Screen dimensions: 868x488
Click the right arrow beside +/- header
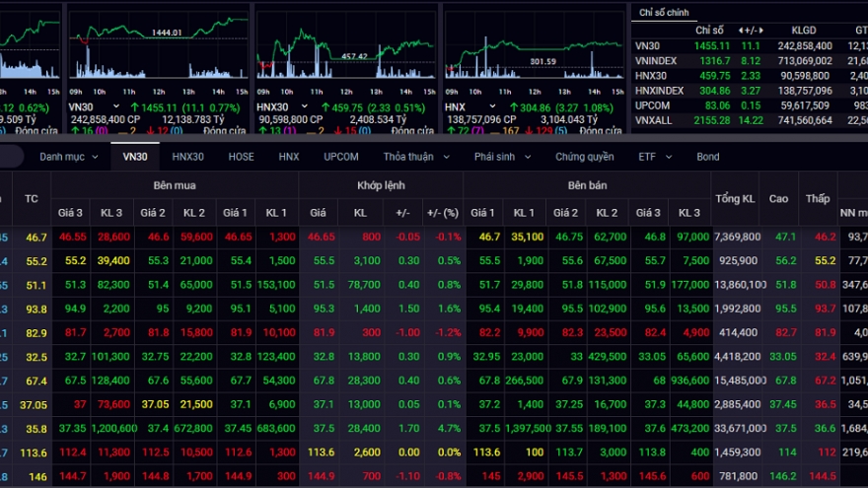761,31
